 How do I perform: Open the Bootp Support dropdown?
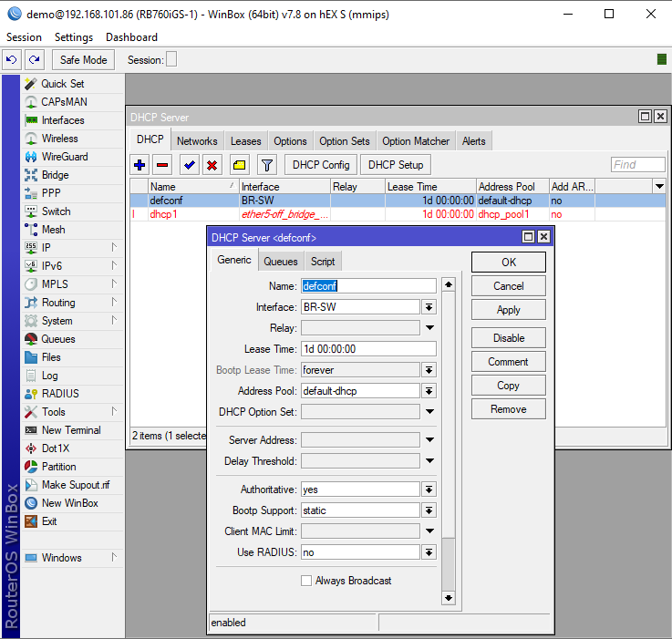[429, 510]
